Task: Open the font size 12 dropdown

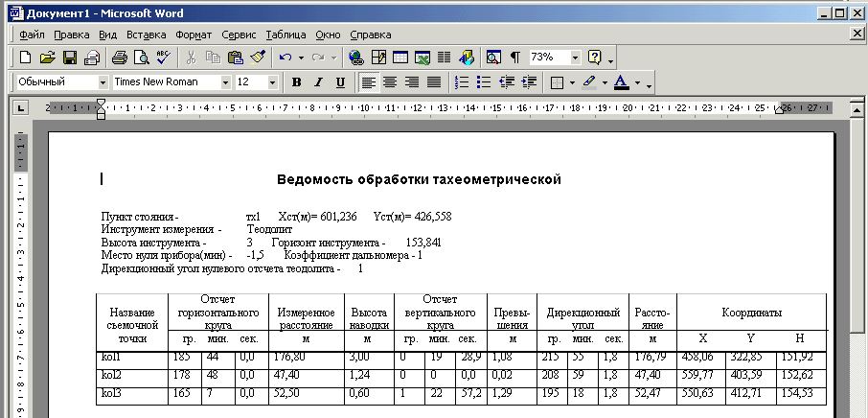Action: pyautogui.click(x=279, y=82)
